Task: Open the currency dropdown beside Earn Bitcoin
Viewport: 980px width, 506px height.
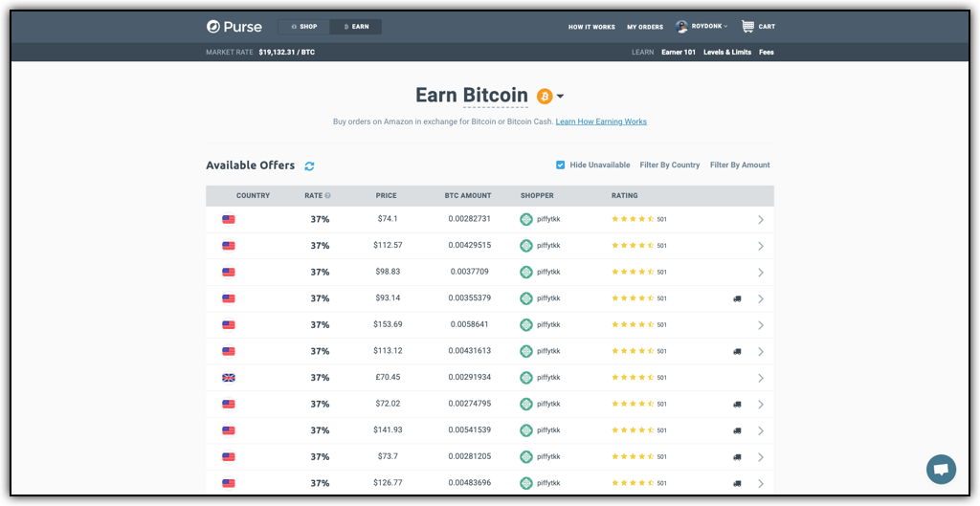Action: click(561, 97)
